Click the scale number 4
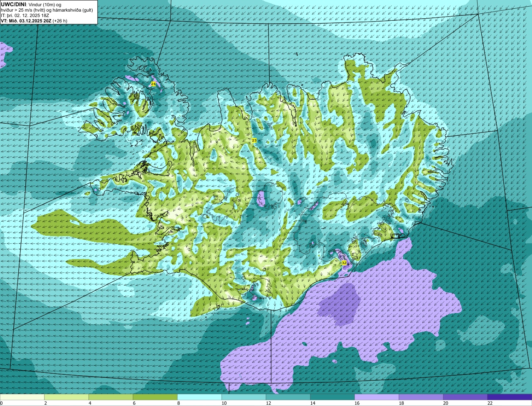Screen dimensions: 532x406 tap(90, 403)
